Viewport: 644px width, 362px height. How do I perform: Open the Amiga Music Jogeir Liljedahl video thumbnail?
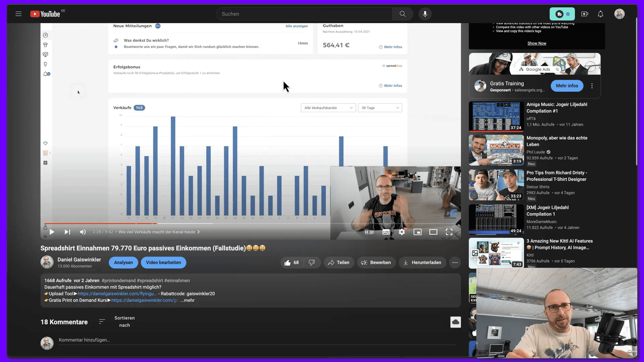[x=496, y=116]
